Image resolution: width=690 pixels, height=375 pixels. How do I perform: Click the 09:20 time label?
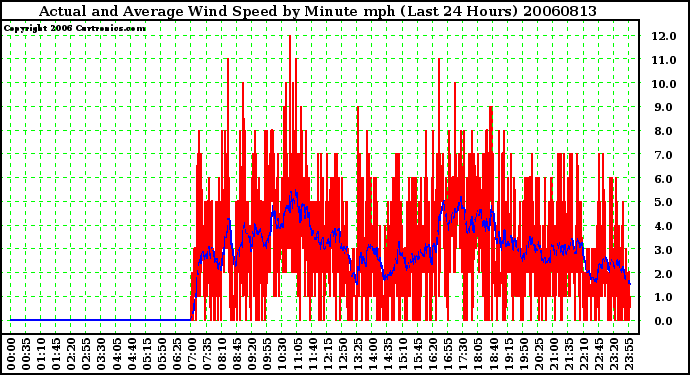(x=252, y=354)
